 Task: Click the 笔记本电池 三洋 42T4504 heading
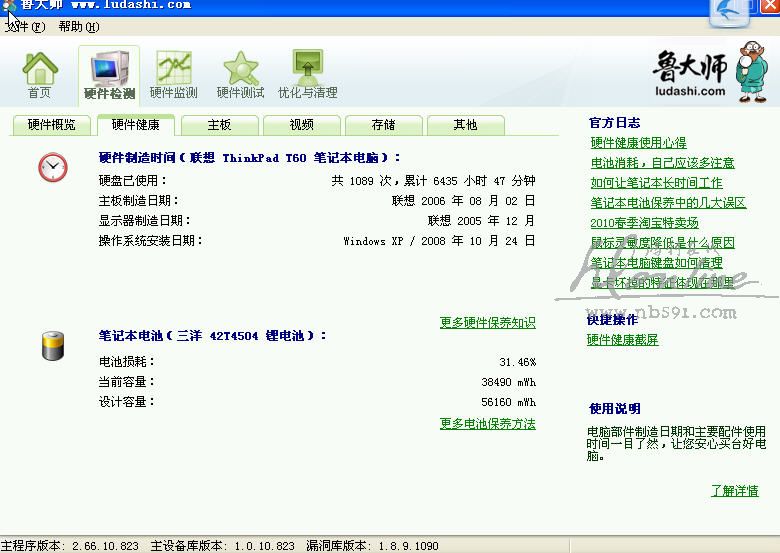(x=212, y=336)
